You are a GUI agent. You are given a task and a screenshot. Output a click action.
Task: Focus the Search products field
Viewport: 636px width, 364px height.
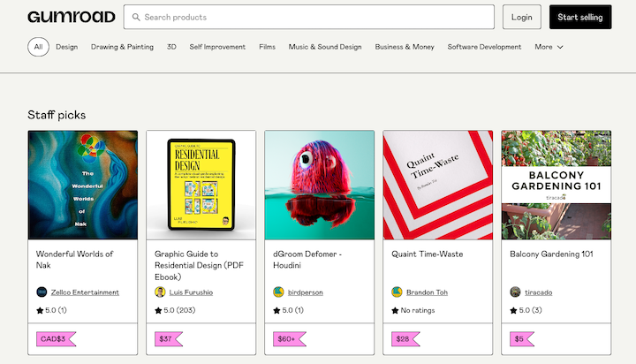pyautogui.click(x=308, y=17)
